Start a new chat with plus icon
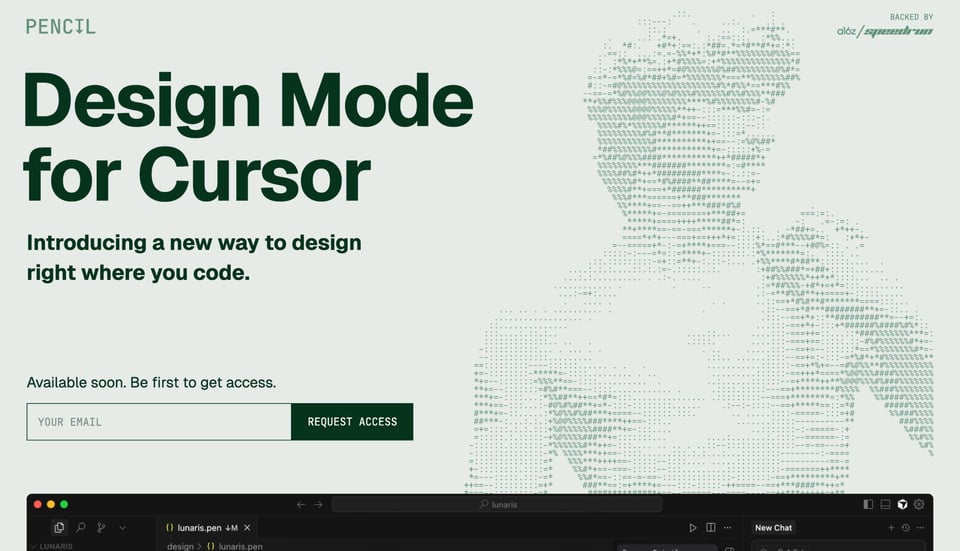This screenshot has height=551, width=960. coord(891,527)
